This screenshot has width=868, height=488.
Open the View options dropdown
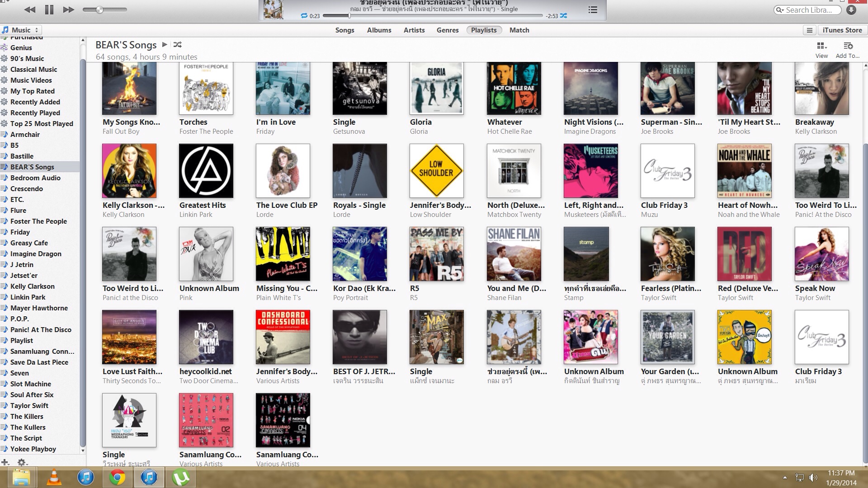click(822, 50)
